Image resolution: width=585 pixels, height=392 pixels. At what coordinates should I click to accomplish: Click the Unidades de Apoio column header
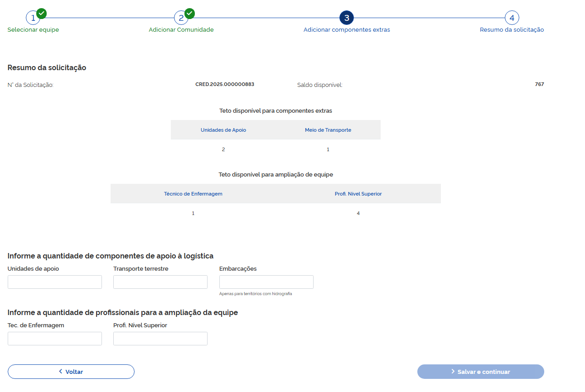pyautogui.click(x=223, y=130)
